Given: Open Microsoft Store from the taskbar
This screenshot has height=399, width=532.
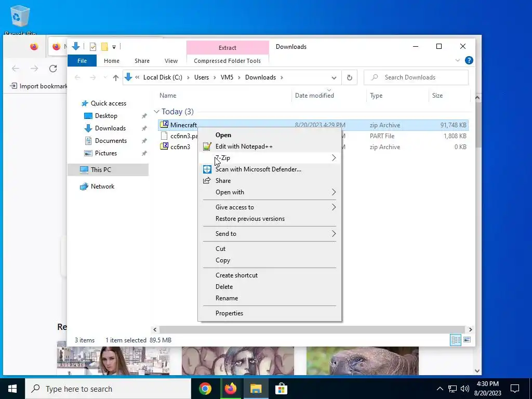Looking at the screenshot, I should (x=281, y=389).
